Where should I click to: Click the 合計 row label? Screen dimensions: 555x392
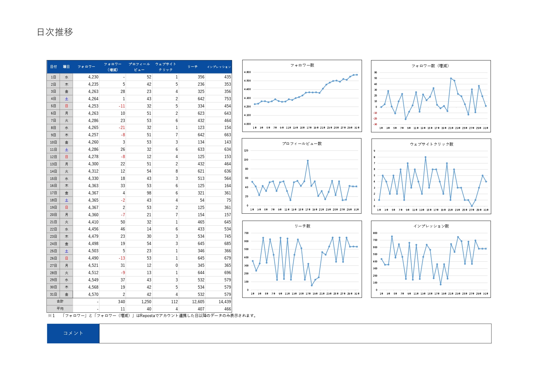[60, 301]
